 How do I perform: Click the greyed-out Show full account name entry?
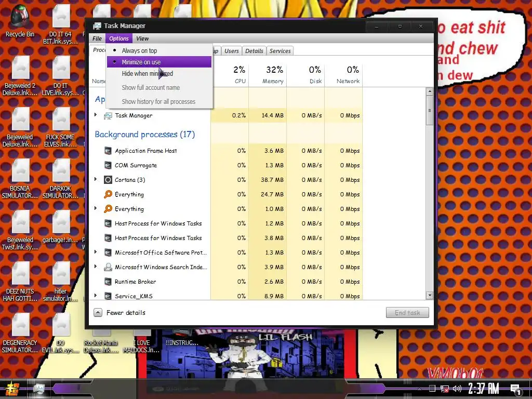pos(159,87)
